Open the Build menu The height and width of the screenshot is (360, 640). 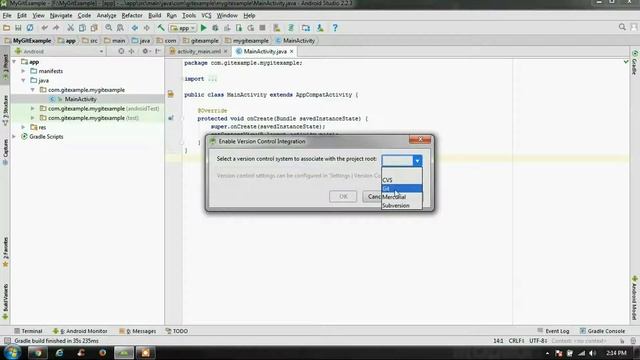click(154, 16)
